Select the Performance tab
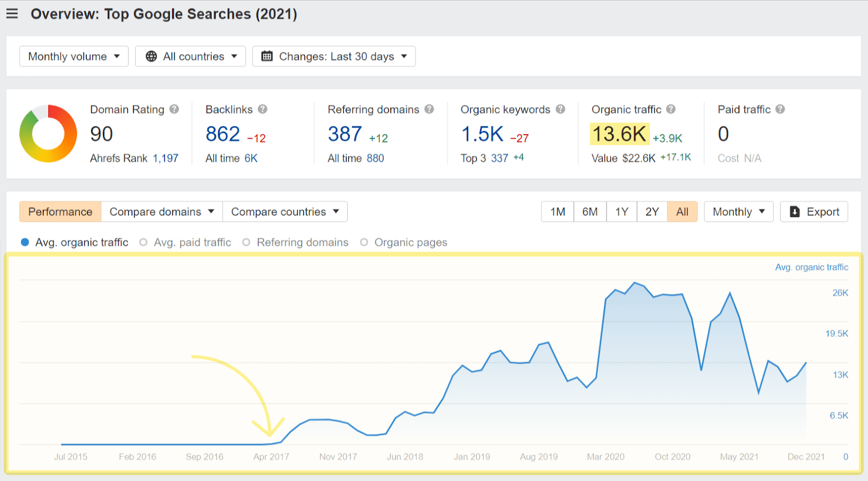The width and height of the screenshot is (868, 481). coord(60,212)
